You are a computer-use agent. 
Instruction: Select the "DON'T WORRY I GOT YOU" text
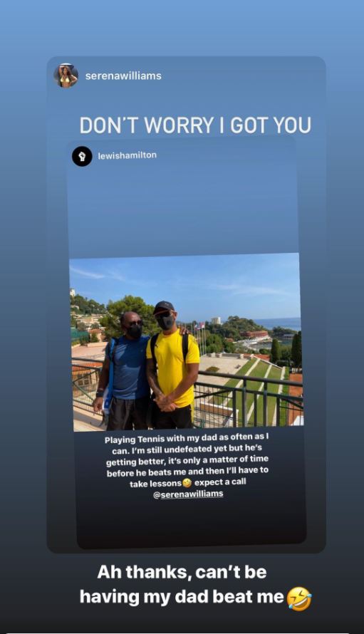(x=195, y=125)
